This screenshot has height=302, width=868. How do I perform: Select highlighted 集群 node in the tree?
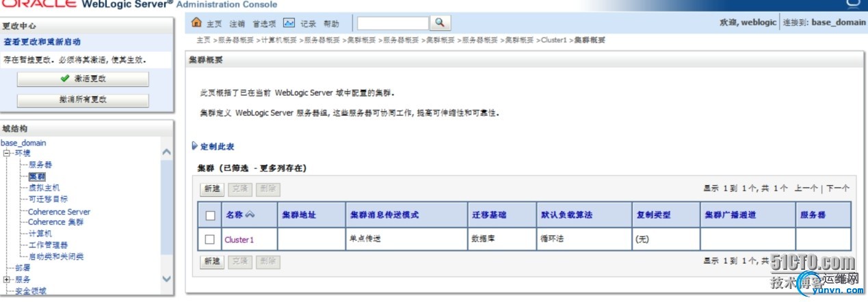pos(37,176)
